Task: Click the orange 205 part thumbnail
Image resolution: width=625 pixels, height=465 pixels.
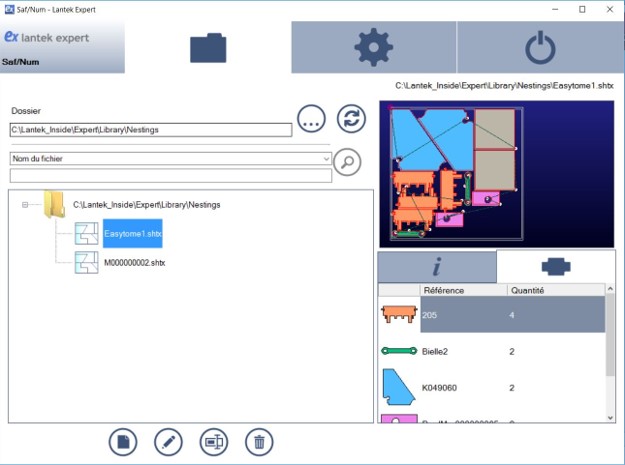Action: click(399, 314)
